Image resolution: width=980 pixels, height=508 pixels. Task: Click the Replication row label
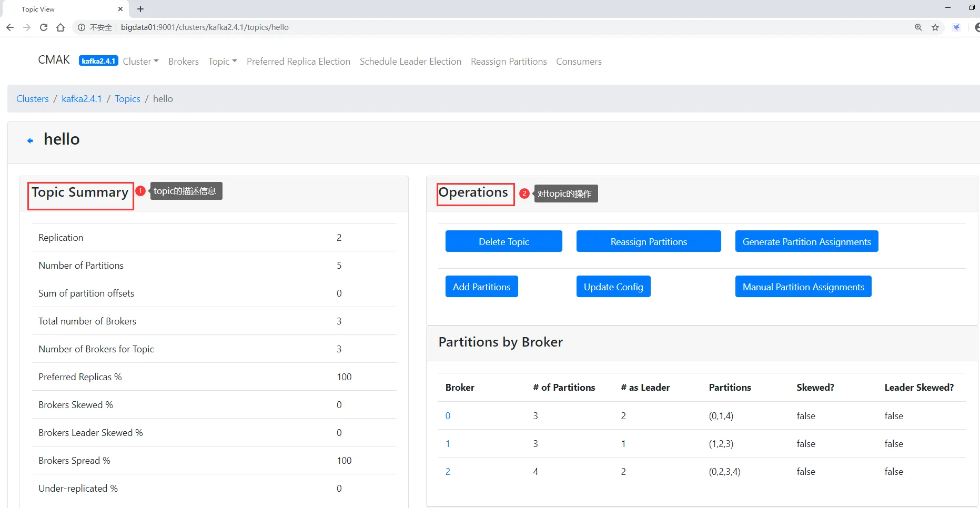coord(61,238)
